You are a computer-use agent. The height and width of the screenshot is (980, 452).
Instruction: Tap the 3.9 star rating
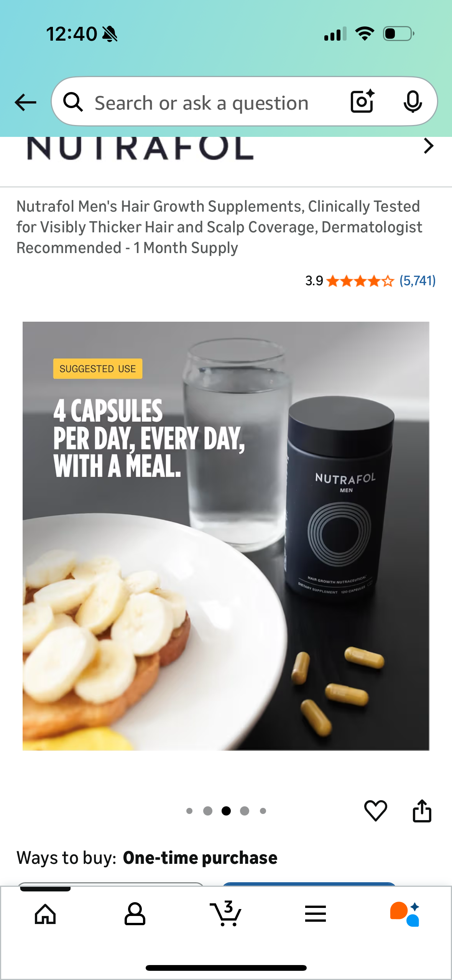[349, 281]
